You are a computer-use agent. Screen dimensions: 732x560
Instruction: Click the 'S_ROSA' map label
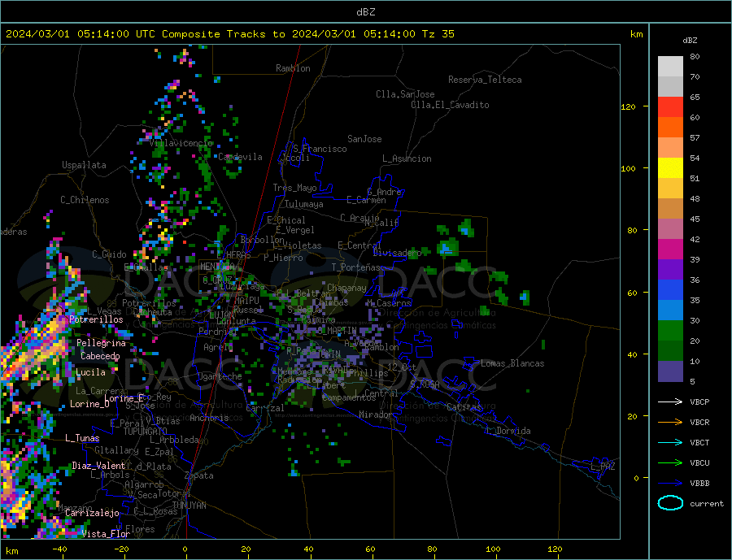(x=425, y=384)
